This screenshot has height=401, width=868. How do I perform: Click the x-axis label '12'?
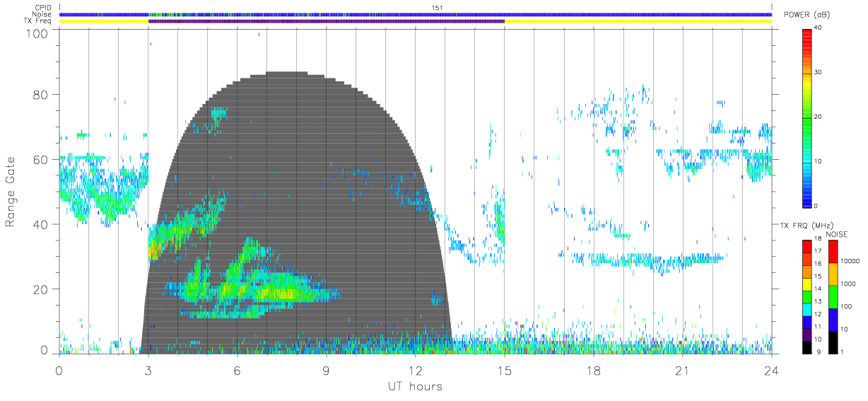pyautogui.click(x=415, y=371)
